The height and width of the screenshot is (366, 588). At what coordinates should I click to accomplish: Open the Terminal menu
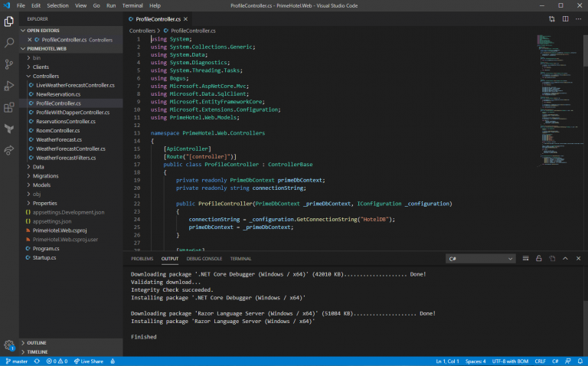coord(132,5)
